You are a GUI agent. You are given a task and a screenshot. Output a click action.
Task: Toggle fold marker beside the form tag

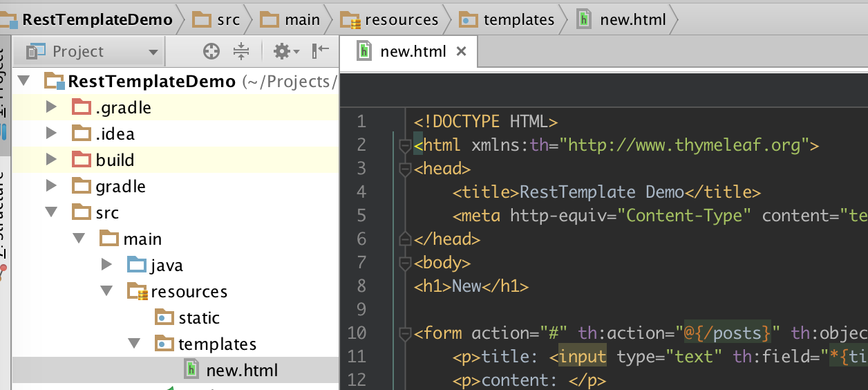[x=404, y=334]
